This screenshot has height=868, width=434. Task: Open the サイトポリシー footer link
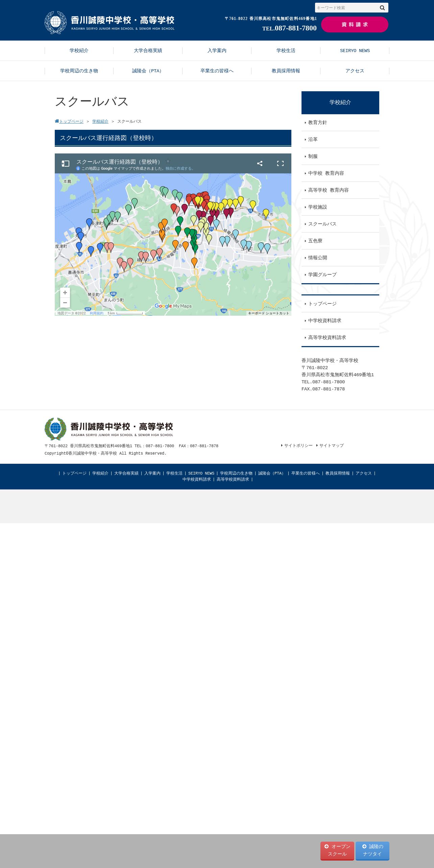(298, 445)
